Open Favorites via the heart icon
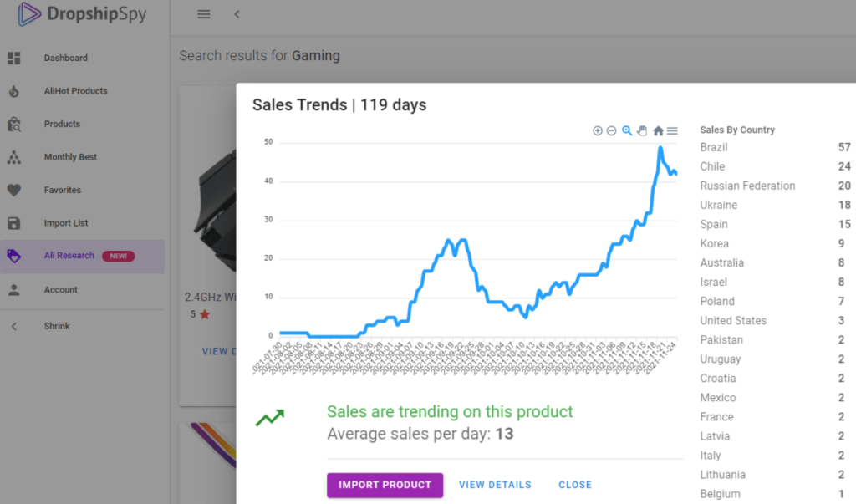The width and height of the screenshot is (856, 504). pos(15,190)
